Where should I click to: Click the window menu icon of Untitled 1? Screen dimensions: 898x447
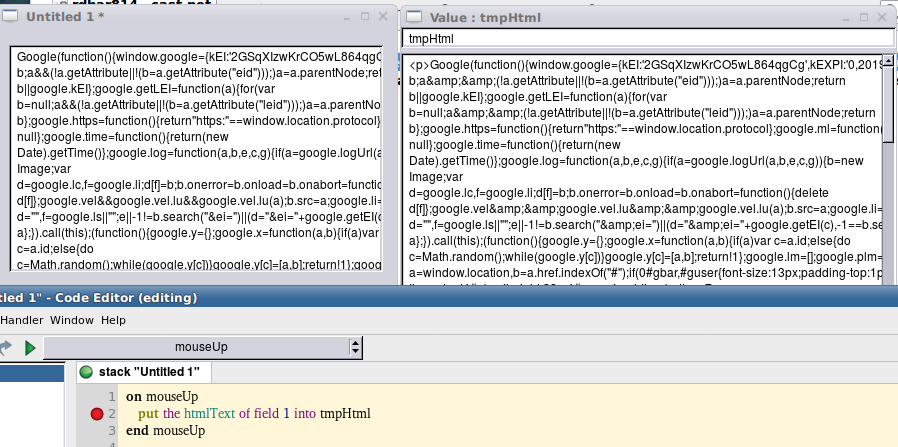[12, 17]
